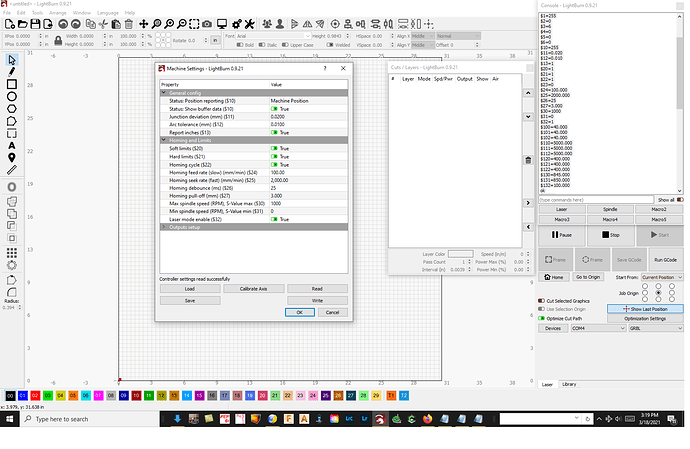The image size is (690, 449).
Task: Click the Zoom to frame selection icon
Action: click(194, 24)
